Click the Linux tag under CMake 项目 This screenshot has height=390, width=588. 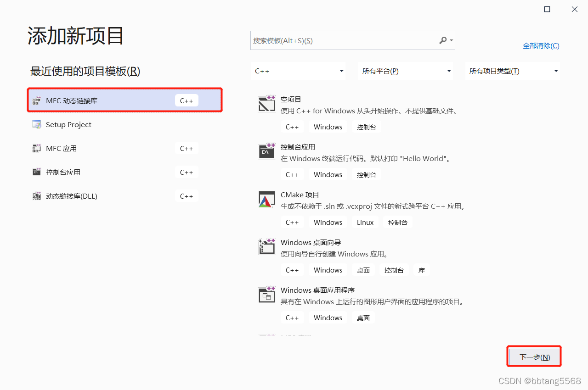(365, 222)
